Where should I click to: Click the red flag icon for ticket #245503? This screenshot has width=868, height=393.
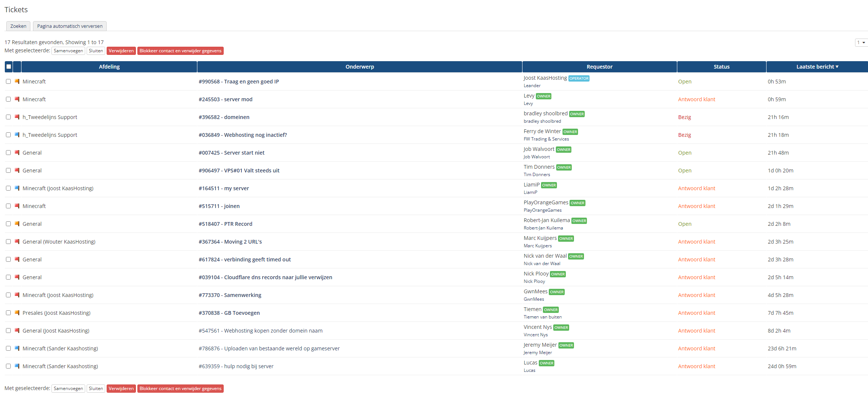(x=17, y=99)
